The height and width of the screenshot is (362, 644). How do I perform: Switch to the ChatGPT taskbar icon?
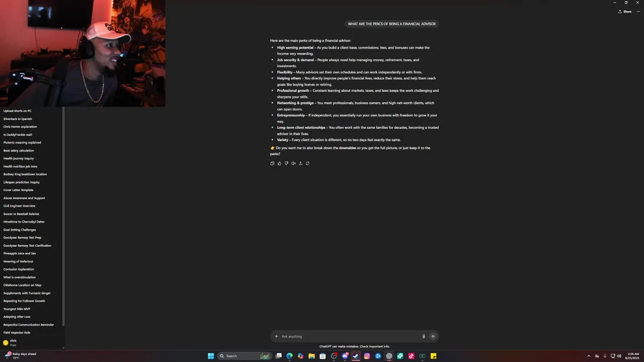[389, 356]
